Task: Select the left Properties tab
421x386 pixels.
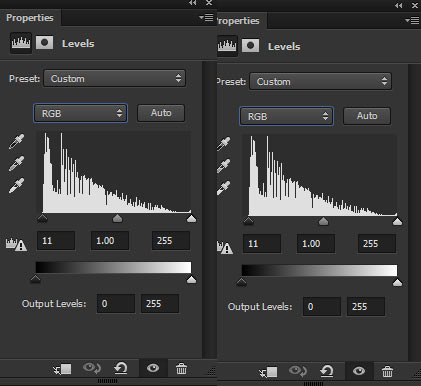Action: 30,18
